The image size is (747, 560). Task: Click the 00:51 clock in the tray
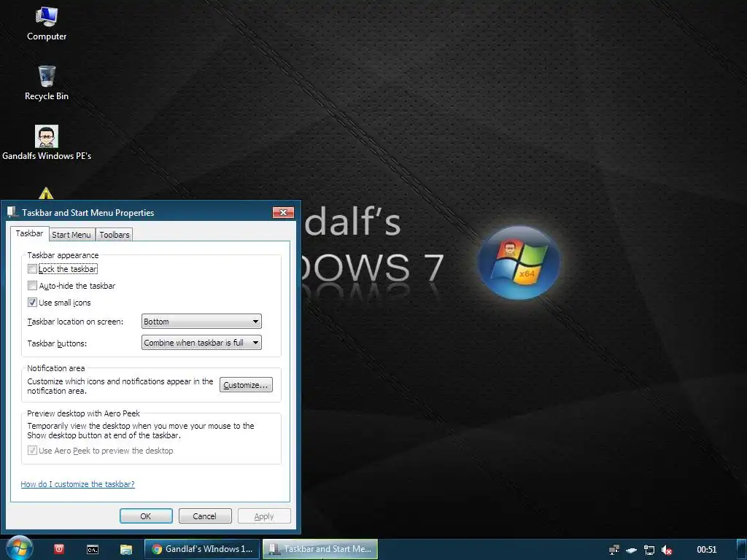click(706, 550)
